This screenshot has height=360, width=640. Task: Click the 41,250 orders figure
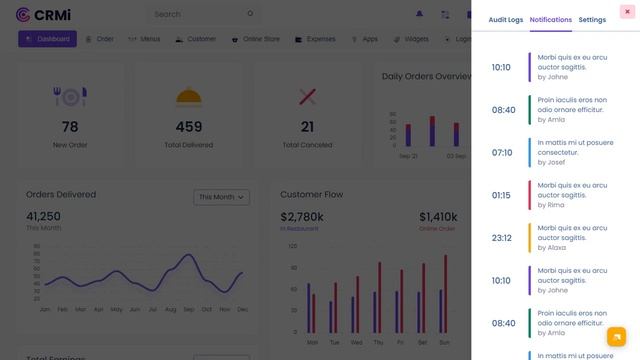(x=43, y=216)
